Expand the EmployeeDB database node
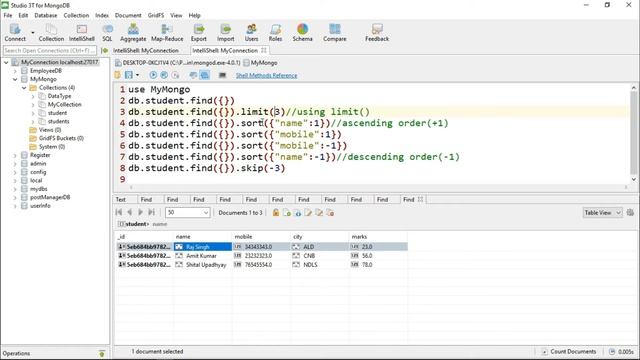Screen dimensions: 640x360 [x=16, y=71]
